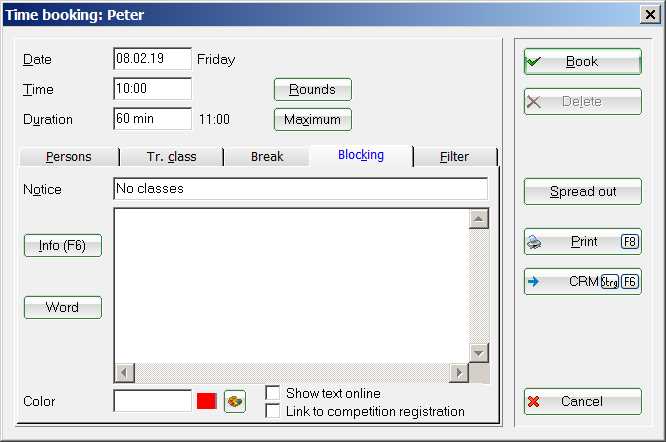The image size is (666, 442).
Task: Click the scroll left arrow of text area
Action: pos(125,373)
